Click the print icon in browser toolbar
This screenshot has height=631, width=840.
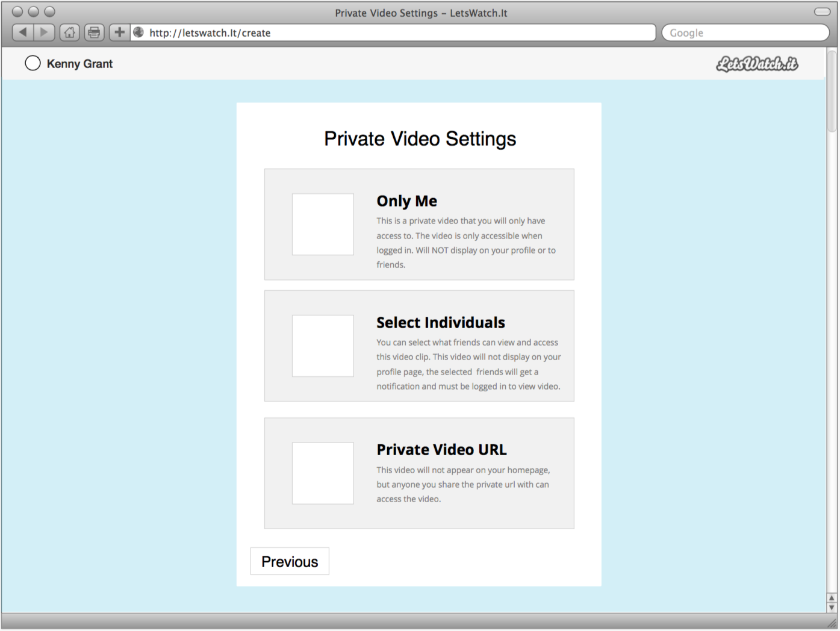pyautogui.click(x=94, y=32)
